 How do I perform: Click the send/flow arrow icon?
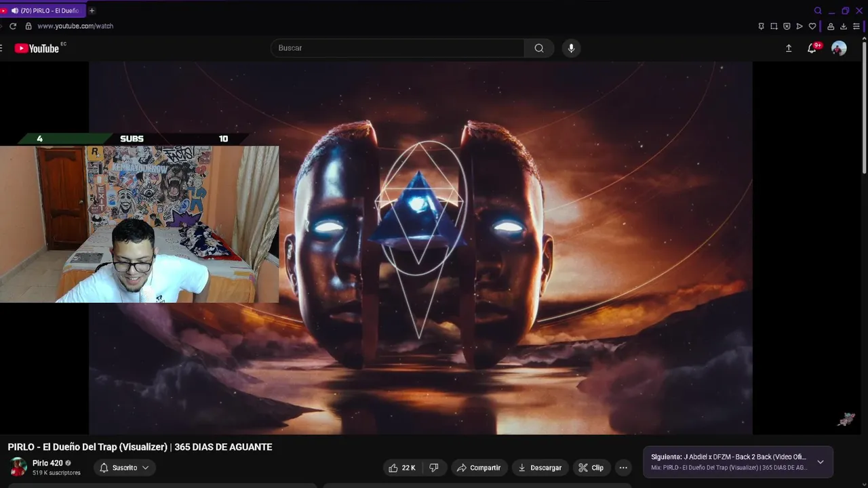coord(800,26)
